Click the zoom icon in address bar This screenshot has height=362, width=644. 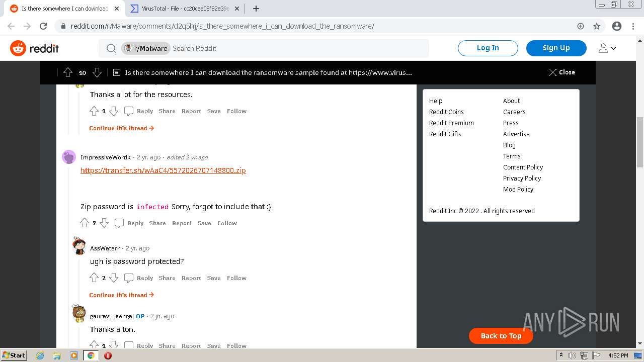[581, 26]
